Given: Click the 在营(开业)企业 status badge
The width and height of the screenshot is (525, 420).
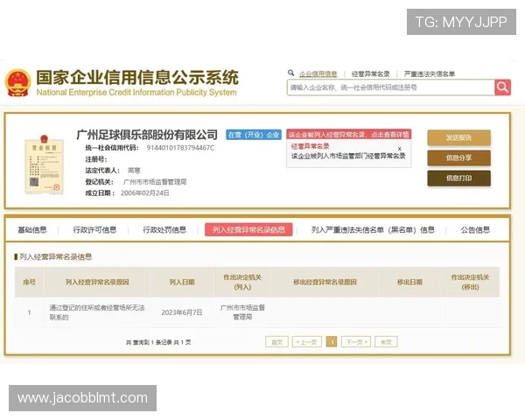Looking at the screenshot, I should tap(254, 135).
